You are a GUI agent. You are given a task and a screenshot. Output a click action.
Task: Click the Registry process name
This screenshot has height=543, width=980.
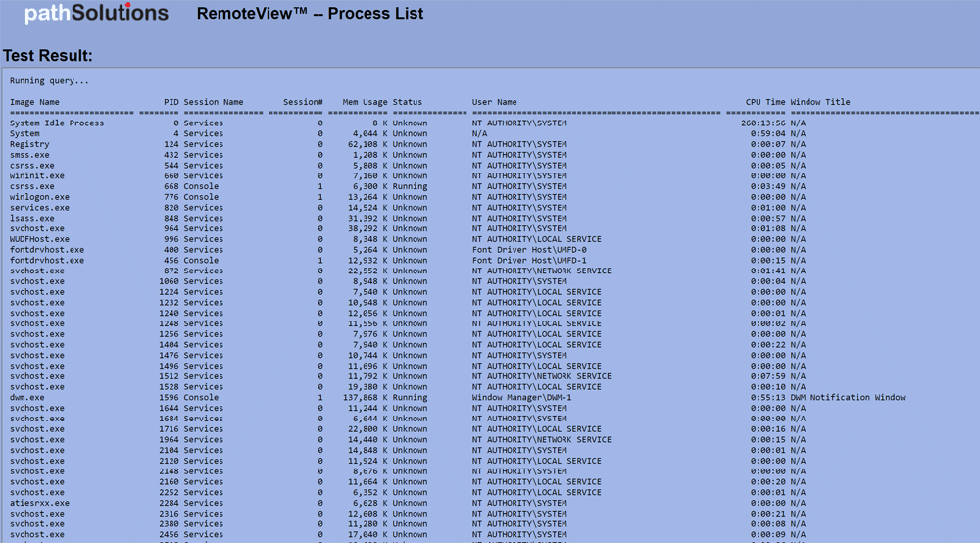(29, 144)
